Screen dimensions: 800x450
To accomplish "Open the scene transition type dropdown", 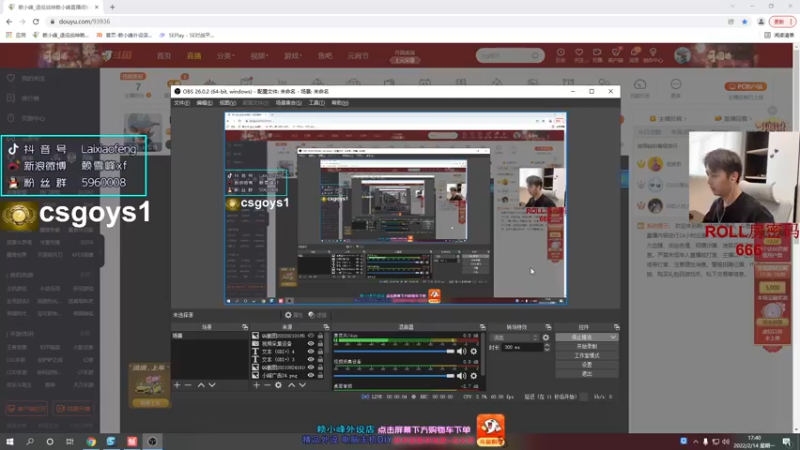I will click(x=514, y=337).
